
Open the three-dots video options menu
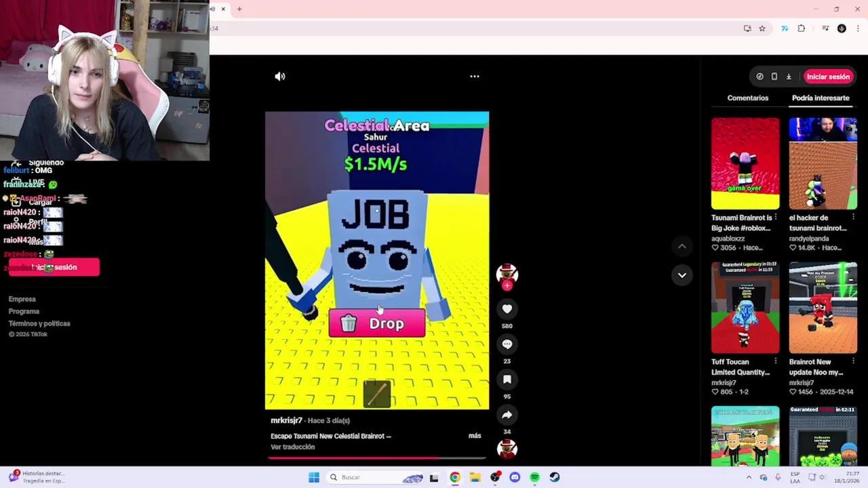(475, 77)
